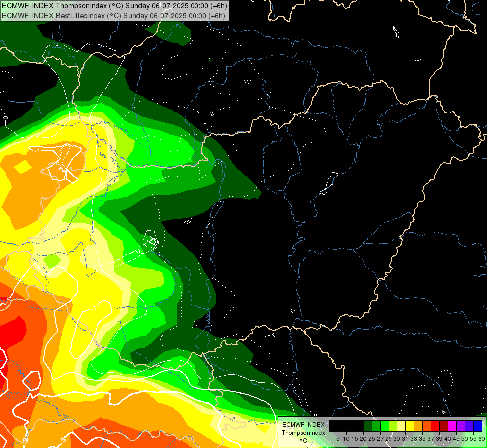
Task: Click the ECMWF-INDEX ThompsonIndex legend label
Action: (303, 428)
